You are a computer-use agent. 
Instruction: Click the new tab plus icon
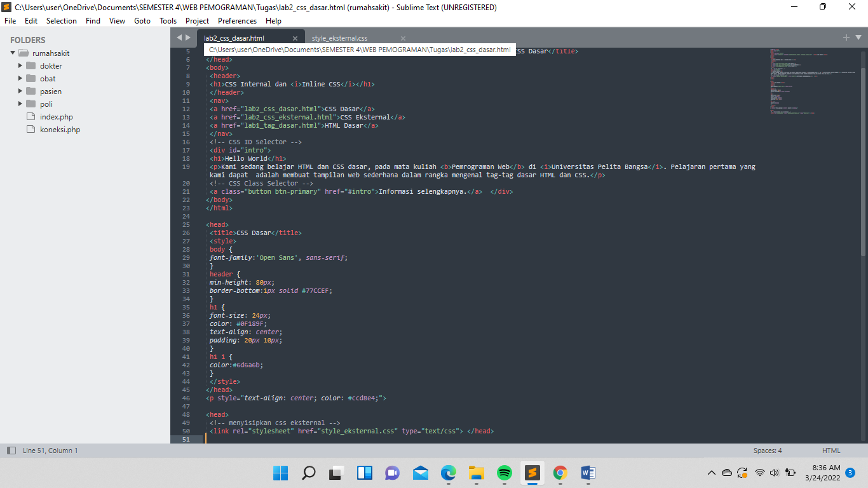846,37
